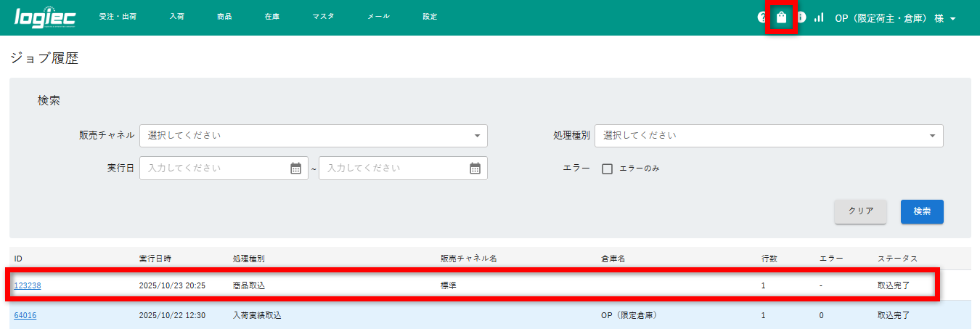Click the start 実行日 date input field
The height and width of the screenshot is (329, 980).
216,168
